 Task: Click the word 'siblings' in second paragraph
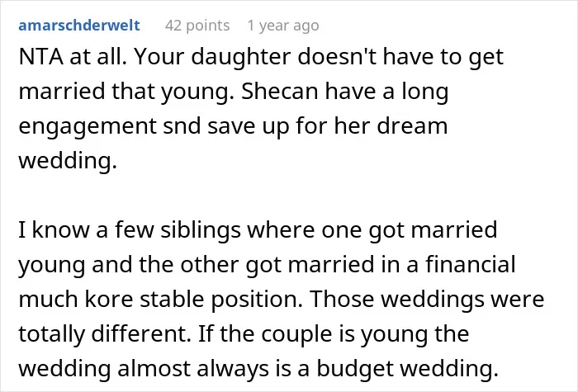coord(201,230)
